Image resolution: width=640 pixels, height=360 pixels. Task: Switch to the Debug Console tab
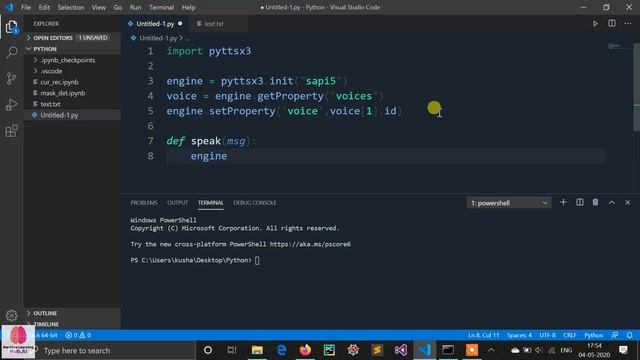pos(255,202)
